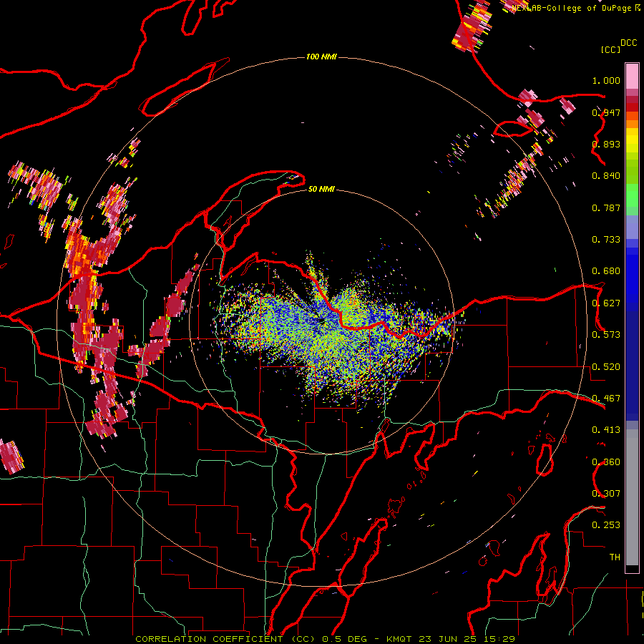Select the "[CC]" product label
This screenshot has width=644, height=644.
coord(610,49)
